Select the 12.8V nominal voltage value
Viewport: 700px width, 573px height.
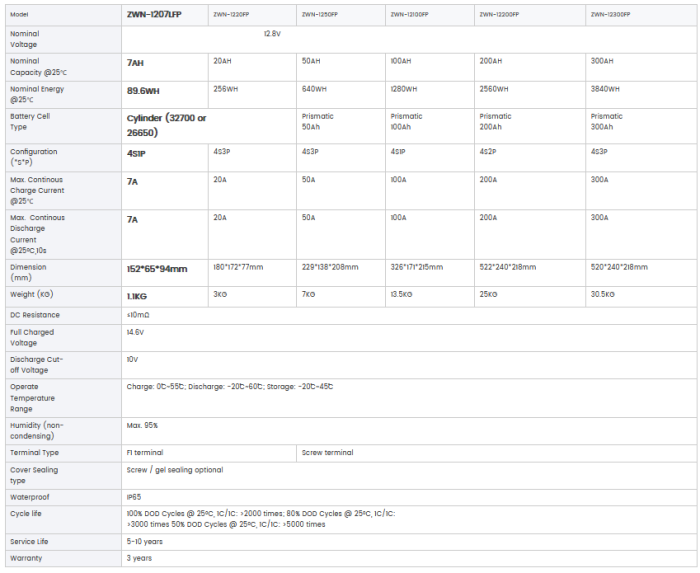[x=272, y=33]
